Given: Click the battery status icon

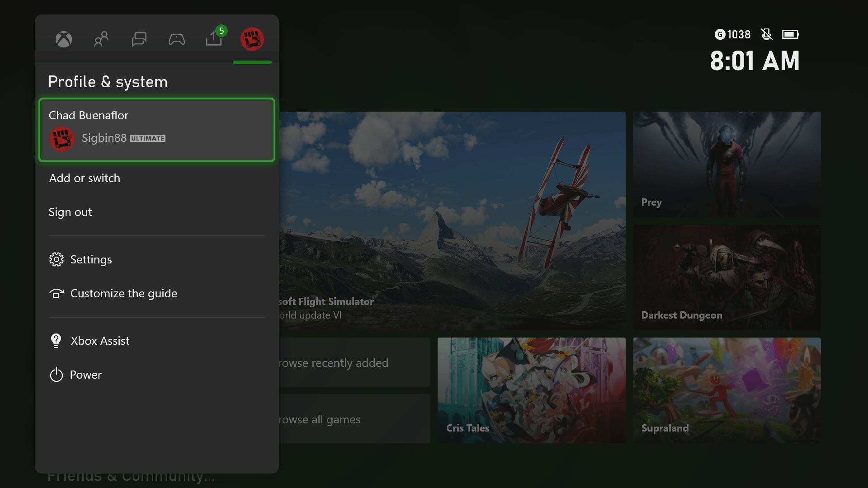Looking at the screenshot, I should [x=790, y=34].
